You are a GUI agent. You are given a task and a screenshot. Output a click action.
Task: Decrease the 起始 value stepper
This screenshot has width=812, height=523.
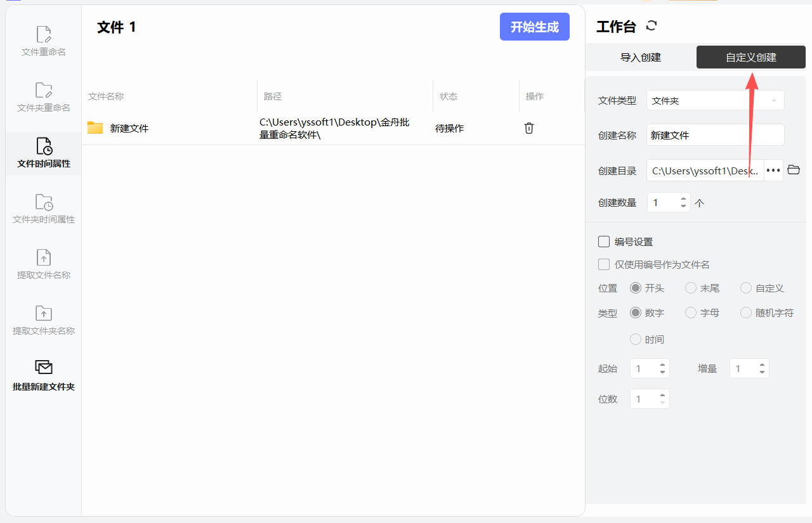663,372
